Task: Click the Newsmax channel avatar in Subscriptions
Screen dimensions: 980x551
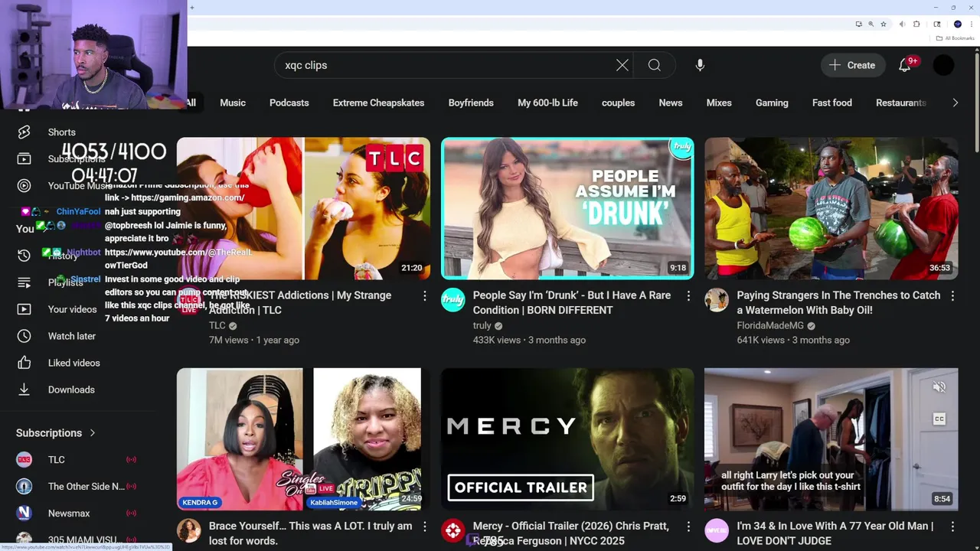Action: click(24, 513)
